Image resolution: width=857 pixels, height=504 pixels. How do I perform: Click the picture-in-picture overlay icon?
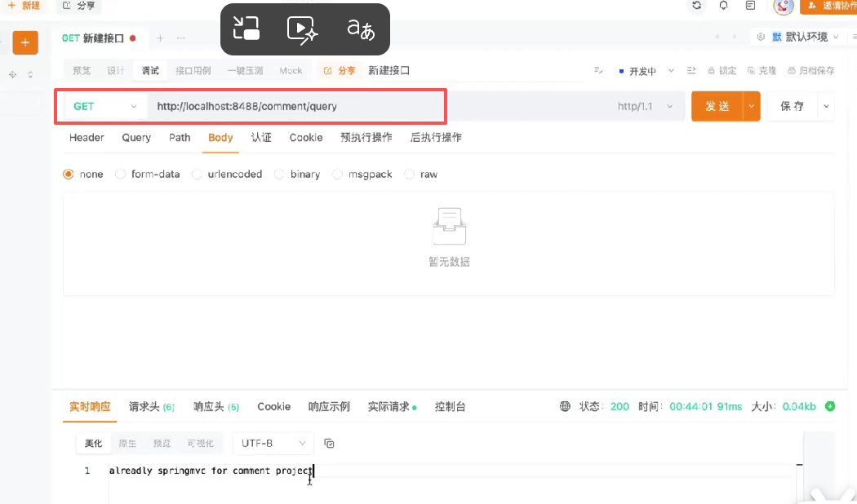coord(246,29)
